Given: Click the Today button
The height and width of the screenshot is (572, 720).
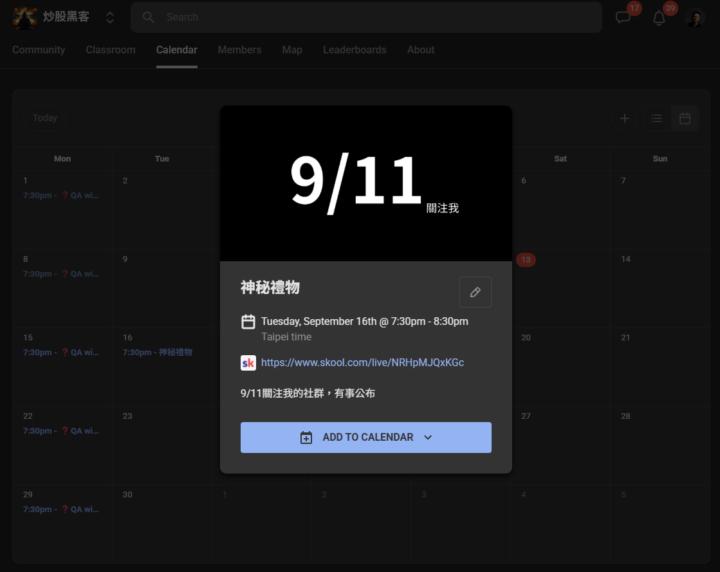Looking at the screenshot, I should (x=45, y=118).
